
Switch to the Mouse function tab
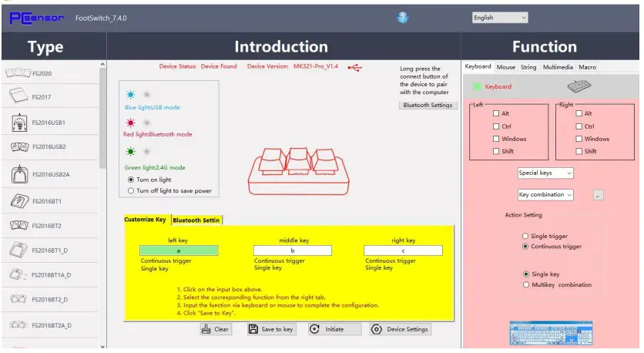click(505, 67)
